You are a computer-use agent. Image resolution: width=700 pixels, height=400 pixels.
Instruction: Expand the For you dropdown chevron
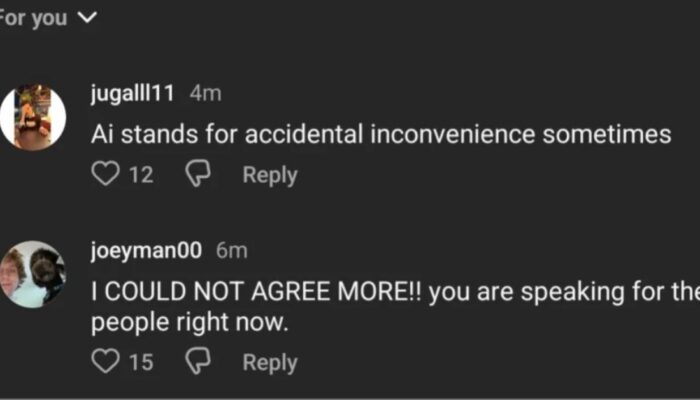point(88,19)
